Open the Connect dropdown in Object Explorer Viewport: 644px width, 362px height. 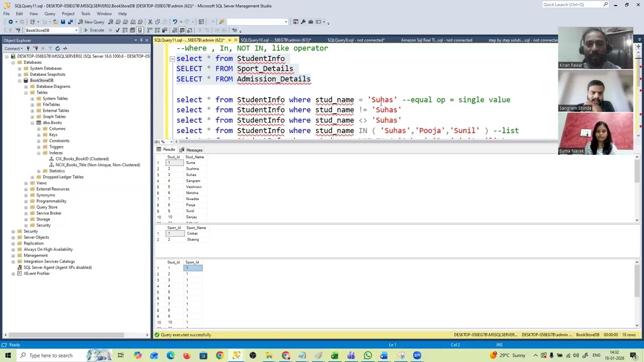pyautogui.click(x=15, y=48)
